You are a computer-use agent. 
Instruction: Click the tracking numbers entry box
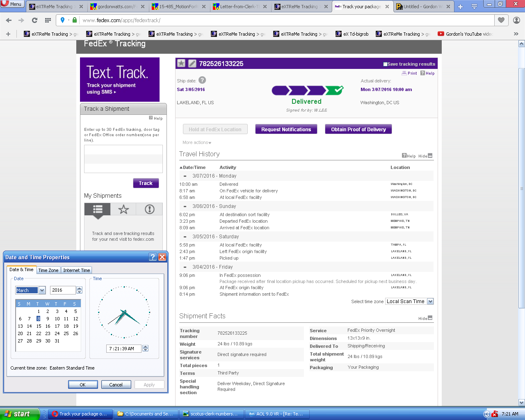click(123, 159)
